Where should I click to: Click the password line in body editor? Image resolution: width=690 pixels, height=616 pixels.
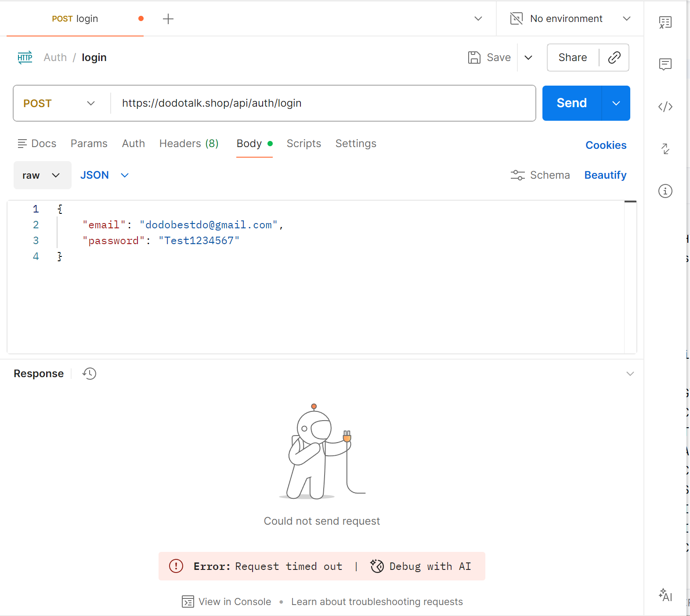point(161,241)
